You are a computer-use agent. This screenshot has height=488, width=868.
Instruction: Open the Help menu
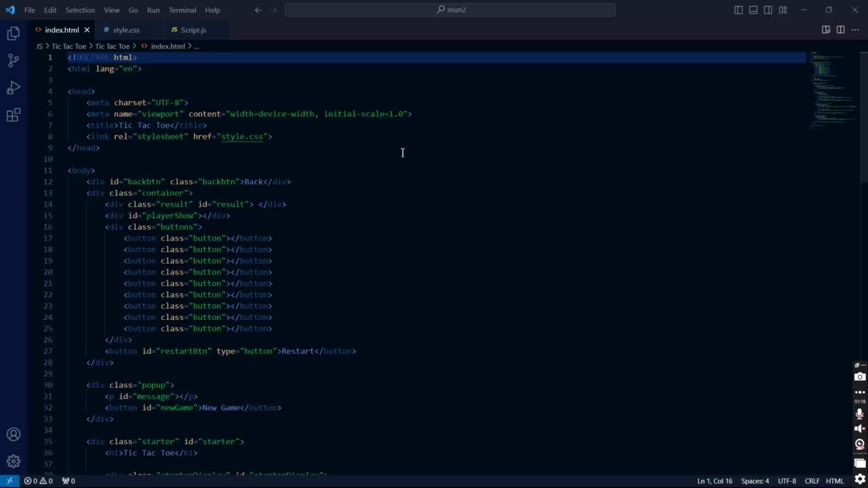[x=213, y=10]
